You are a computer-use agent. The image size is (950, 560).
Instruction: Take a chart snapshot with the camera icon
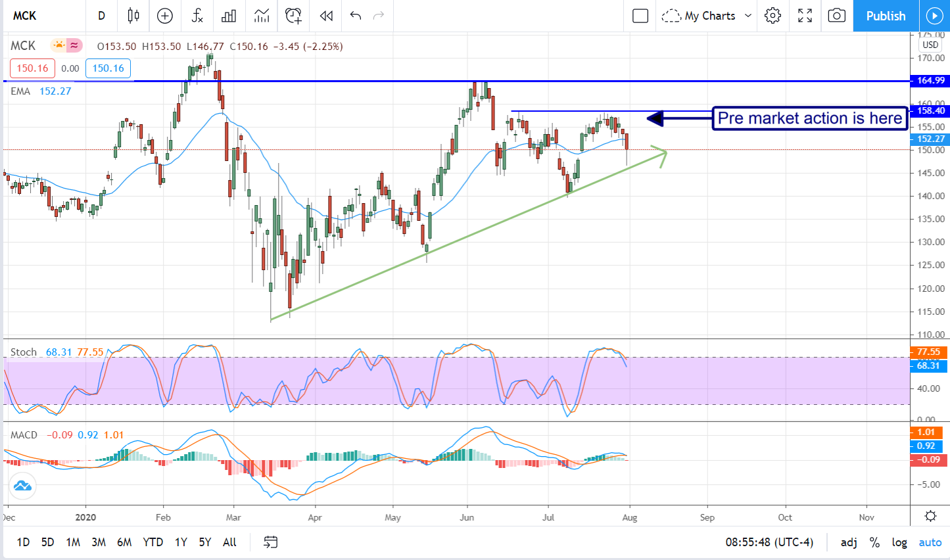837,16
